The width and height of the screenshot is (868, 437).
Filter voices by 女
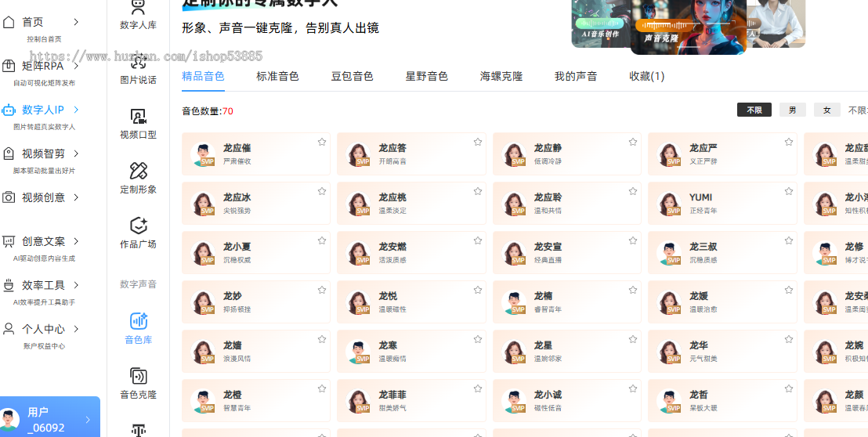coord(827,110)
